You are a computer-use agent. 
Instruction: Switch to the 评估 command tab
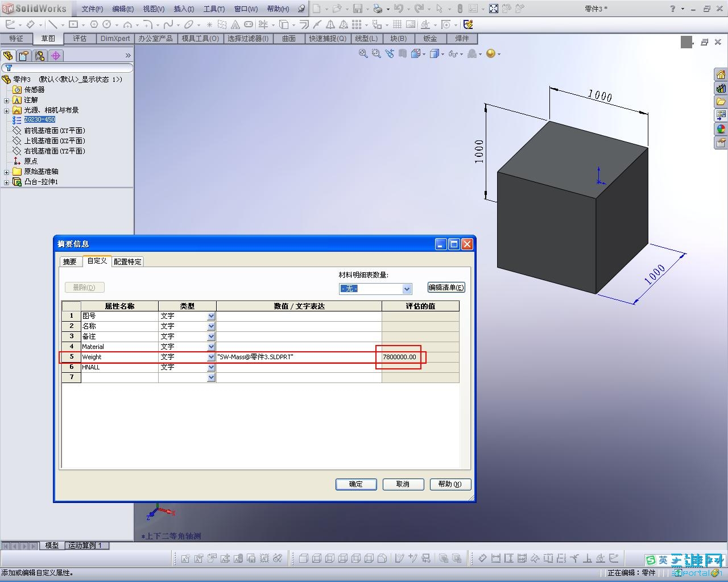[80, 38]
